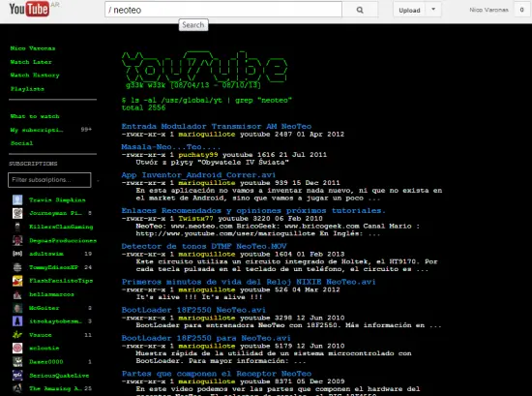
Task: Click the g33k w33k date line
Action: tap(193, 85)
